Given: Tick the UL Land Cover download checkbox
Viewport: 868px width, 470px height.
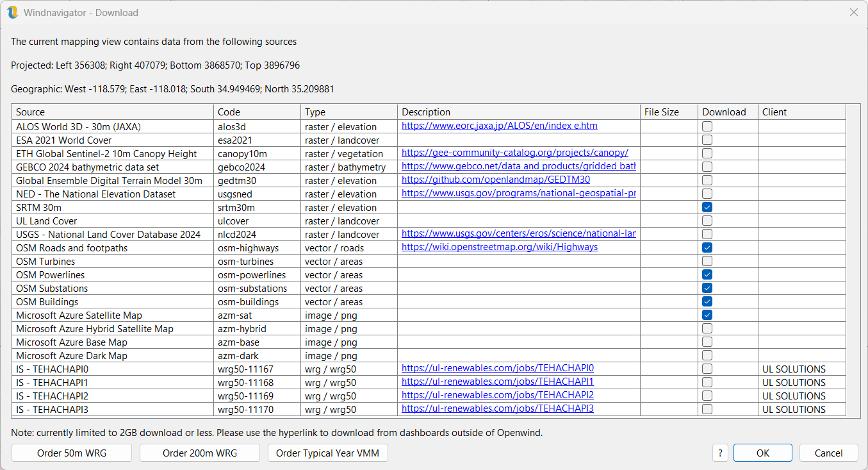Looking at the screenshot, I should coord(707,221).
